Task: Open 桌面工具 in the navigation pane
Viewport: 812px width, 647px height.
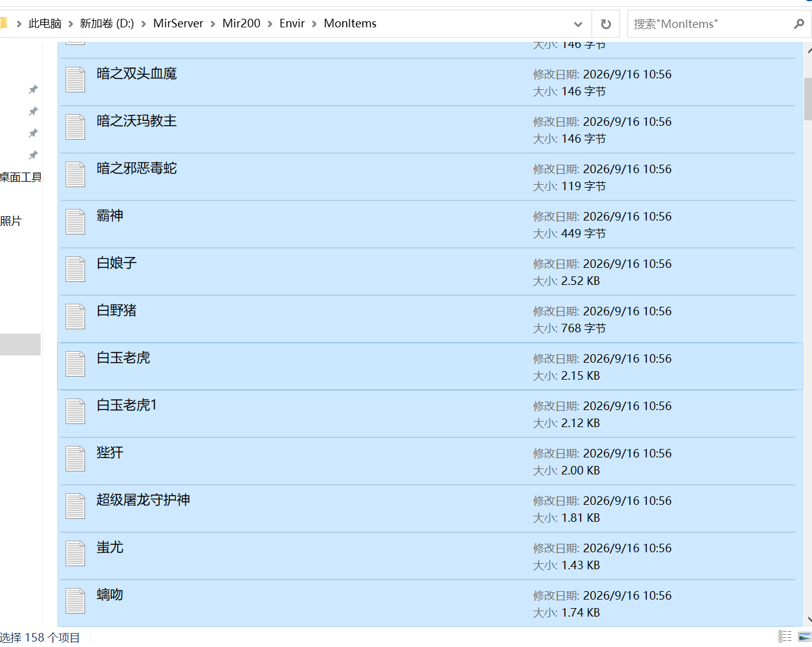Action: (21, 177)
